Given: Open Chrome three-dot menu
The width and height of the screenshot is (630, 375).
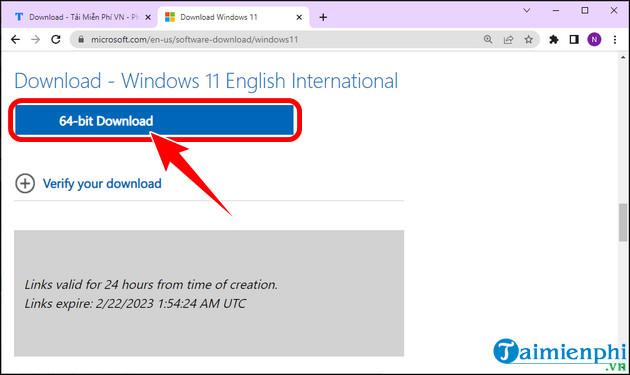Looking at the screenshot, I should 615,39.
